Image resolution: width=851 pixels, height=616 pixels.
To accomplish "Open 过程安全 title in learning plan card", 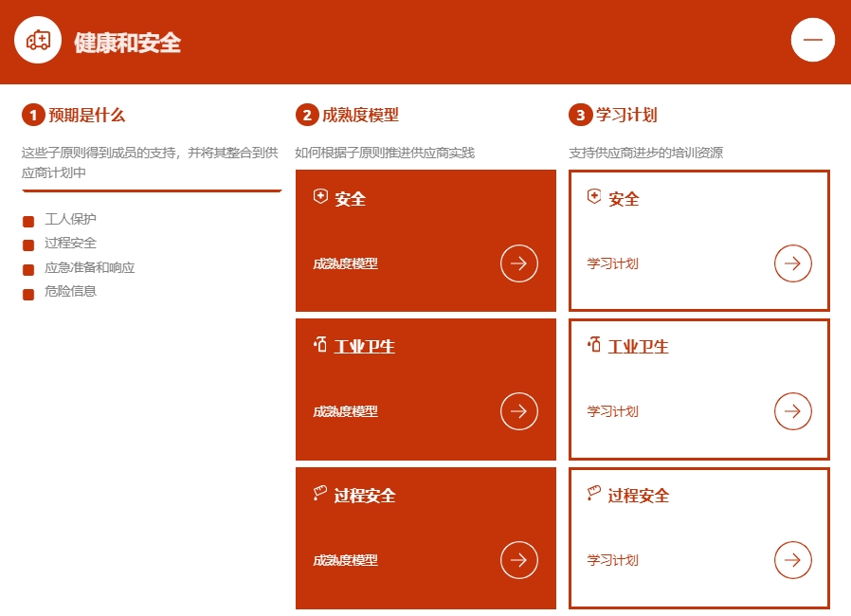I will click(x=638, y=496).
